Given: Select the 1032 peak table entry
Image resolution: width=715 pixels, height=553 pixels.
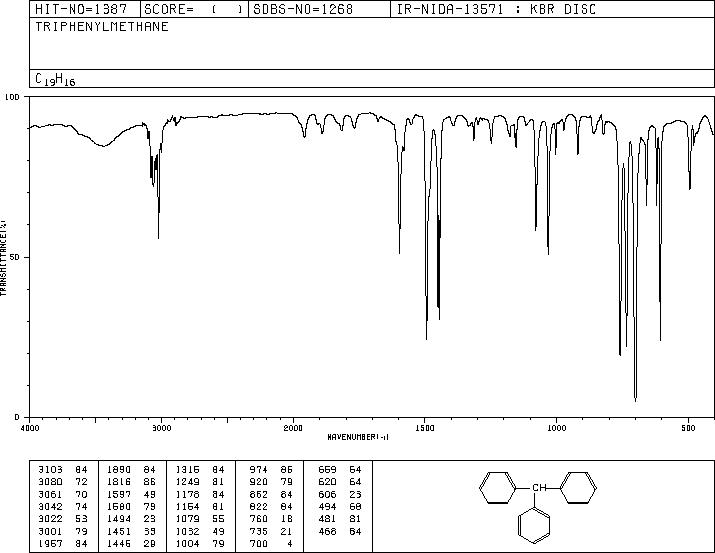Looking at the screenshot, I should coord(200,531).
